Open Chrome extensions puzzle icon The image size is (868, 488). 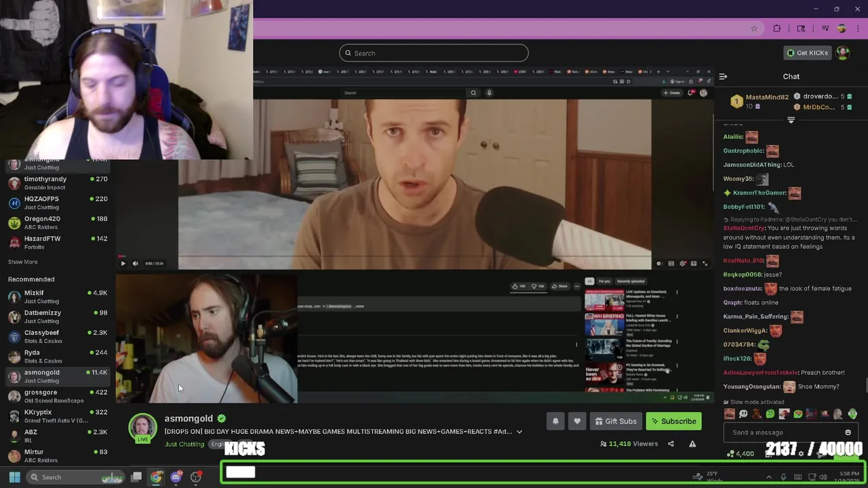coord(777,28)
